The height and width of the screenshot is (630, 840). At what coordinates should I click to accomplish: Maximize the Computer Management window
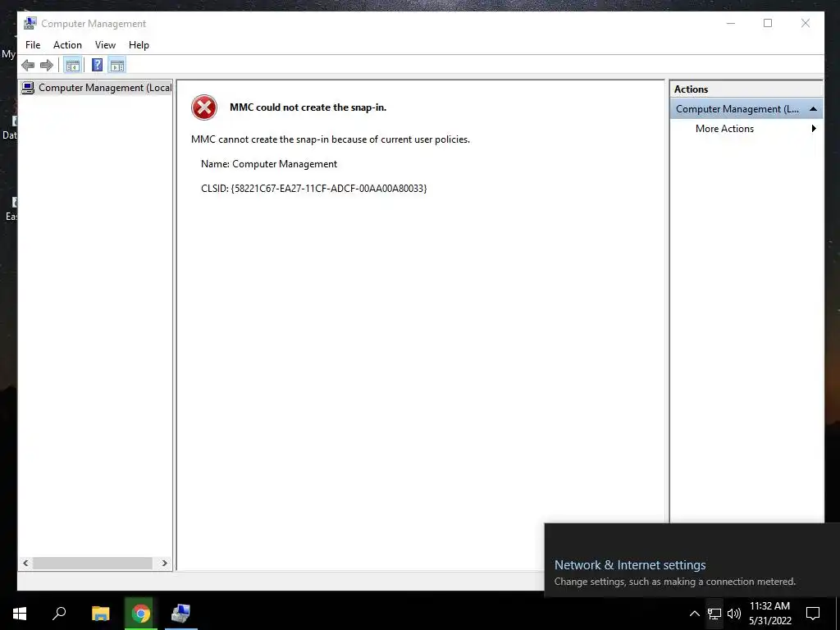coord(768,23)
